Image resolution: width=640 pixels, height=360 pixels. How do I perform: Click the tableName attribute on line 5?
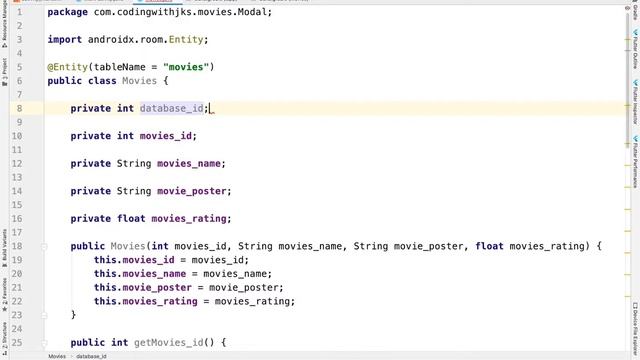point(119,67)
